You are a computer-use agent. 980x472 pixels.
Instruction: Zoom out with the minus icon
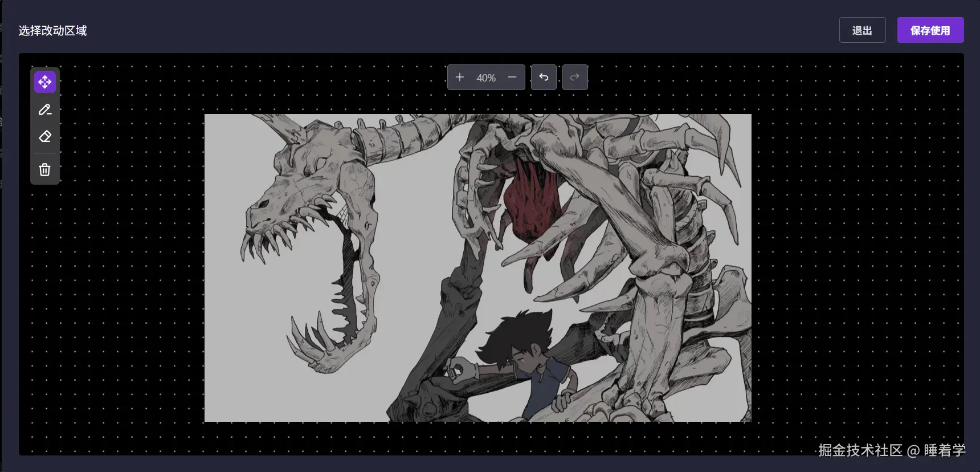pyautogui.click(x=512, y=77)
